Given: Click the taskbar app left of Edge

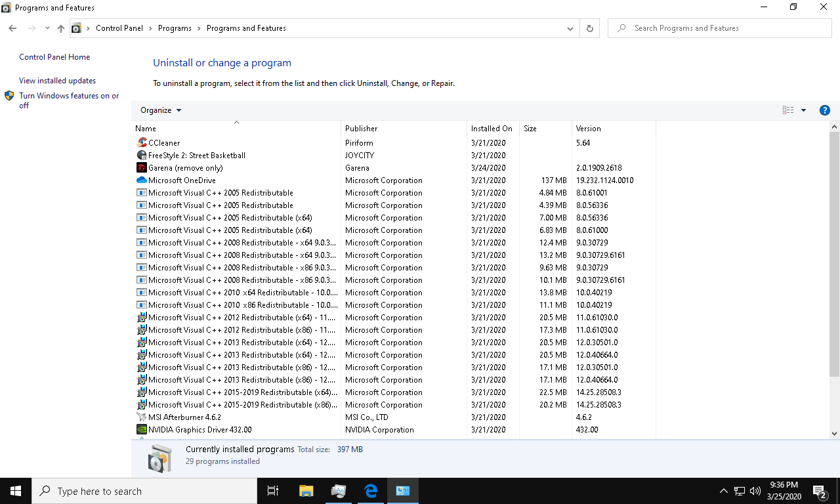Looking at the screenshot, I should point(338,491).
